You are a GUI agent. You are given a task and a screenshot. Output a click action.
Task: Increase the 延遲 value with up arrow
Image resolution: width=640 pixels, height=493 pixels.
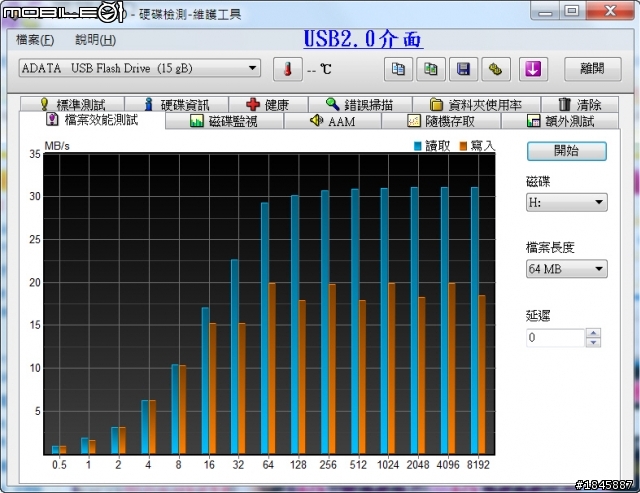coord(593,333)
